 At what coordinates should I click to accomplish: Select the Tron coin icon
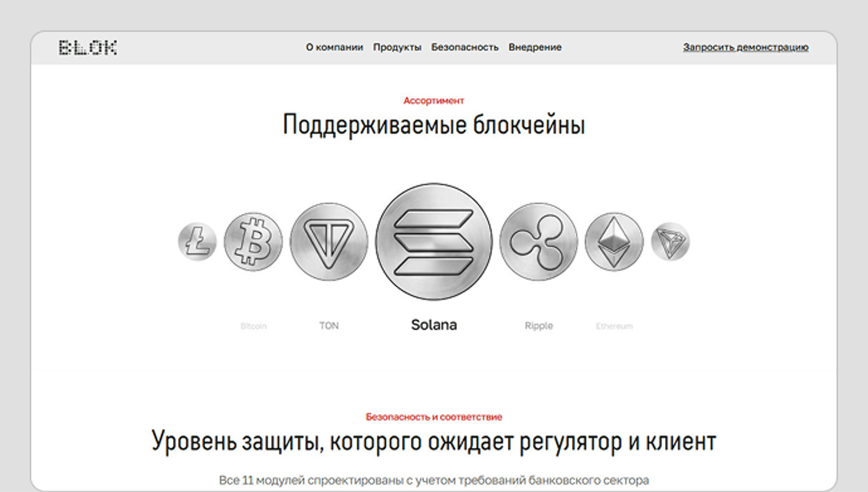click(671, 241)
